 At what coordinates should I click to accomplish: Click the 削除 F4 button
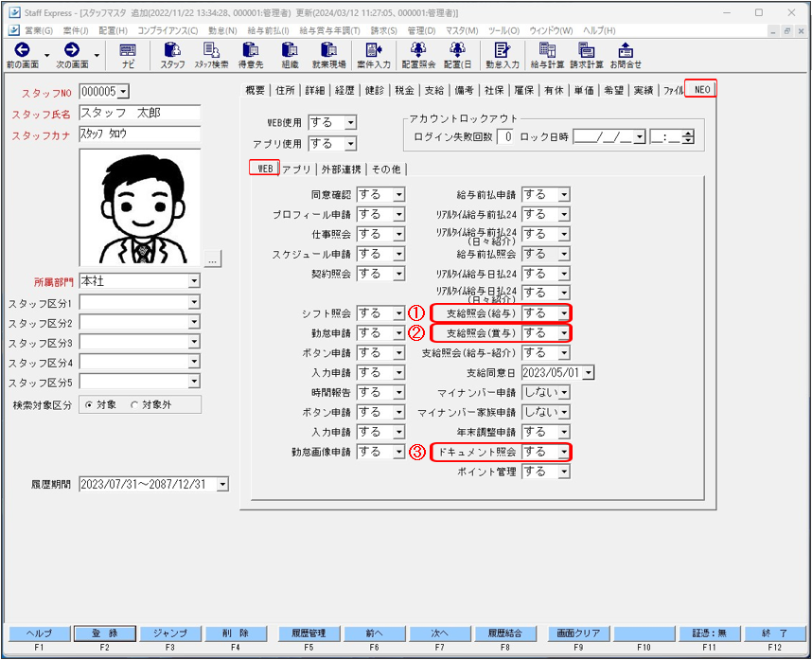(x=236, y=633)
